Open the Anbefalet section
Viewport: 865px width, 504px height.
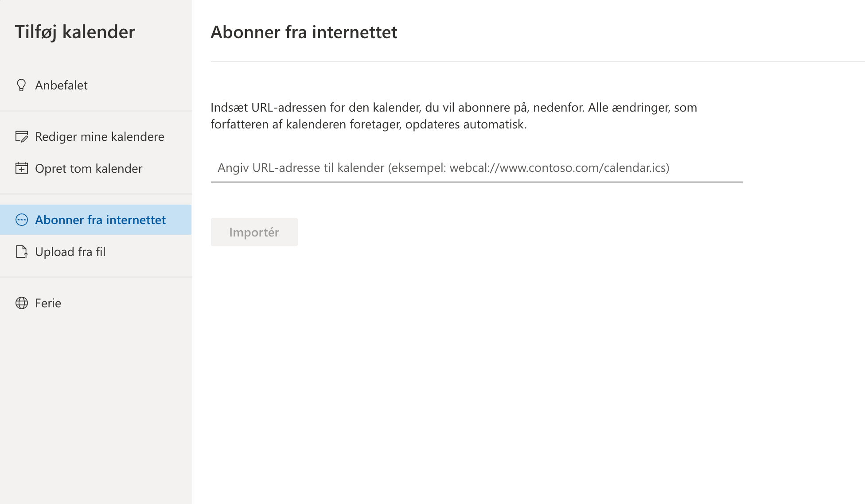[x=61, y=85]
